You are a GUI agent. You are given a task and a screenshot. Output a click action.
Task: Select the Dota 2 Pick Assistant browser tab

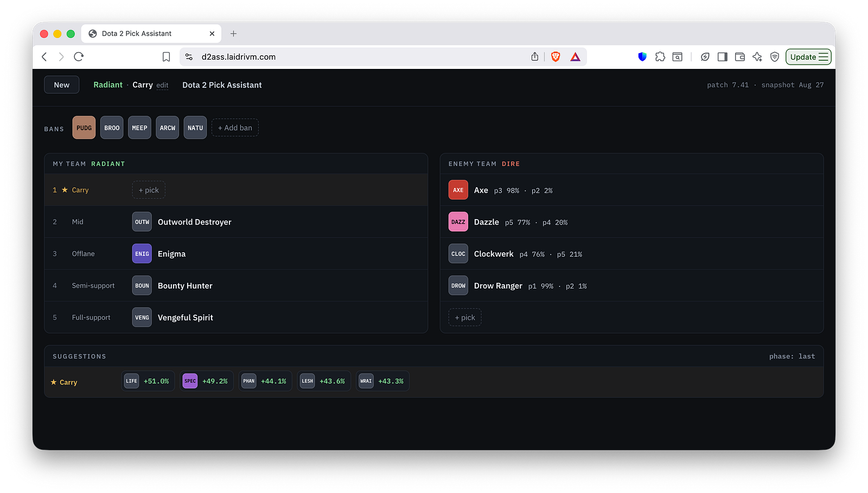151,34
